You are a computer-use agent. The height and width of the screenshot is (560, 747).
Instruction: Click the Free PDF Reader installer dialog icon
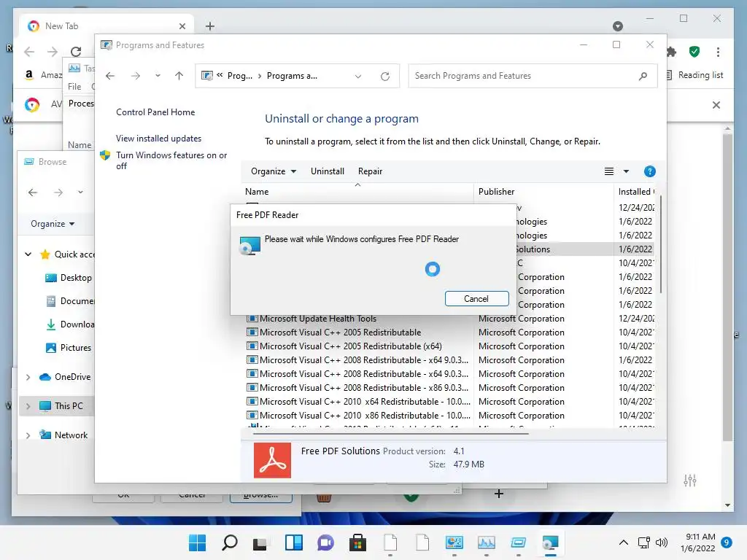[x=250, y=246]
